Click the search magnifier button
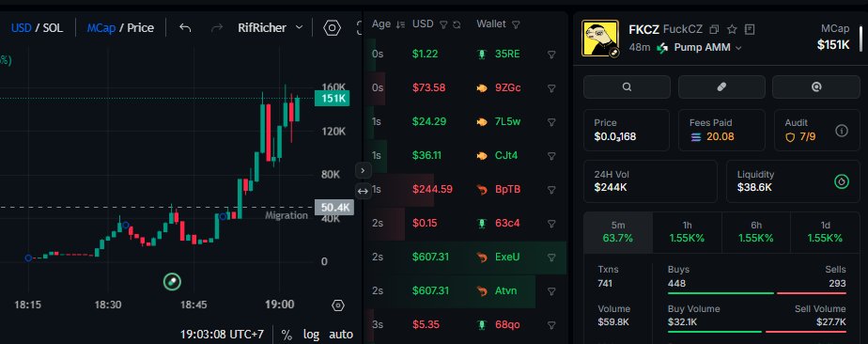 point(627,87)
